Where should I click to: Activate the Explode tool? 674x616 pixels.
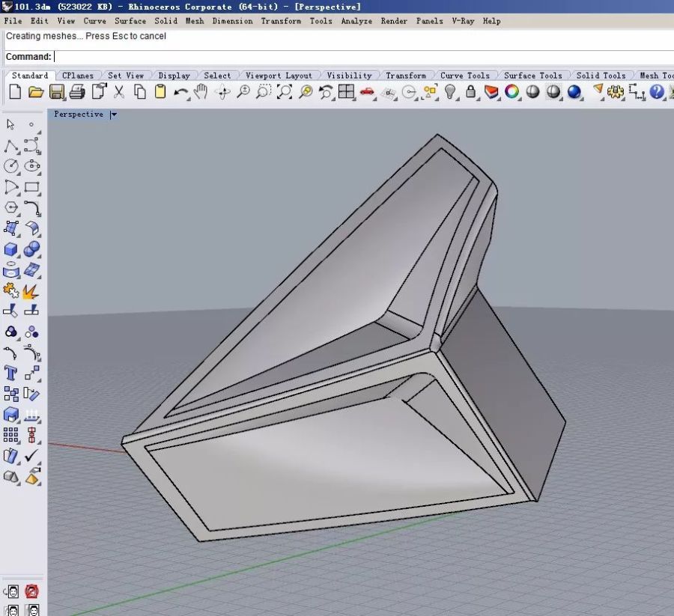point(31,290)
